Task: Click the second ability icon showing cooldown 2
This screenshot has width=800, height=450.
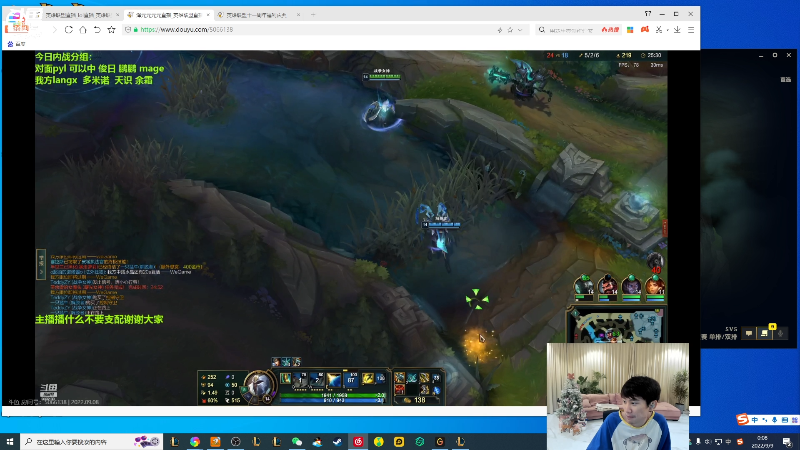Action: pos(317,379)
